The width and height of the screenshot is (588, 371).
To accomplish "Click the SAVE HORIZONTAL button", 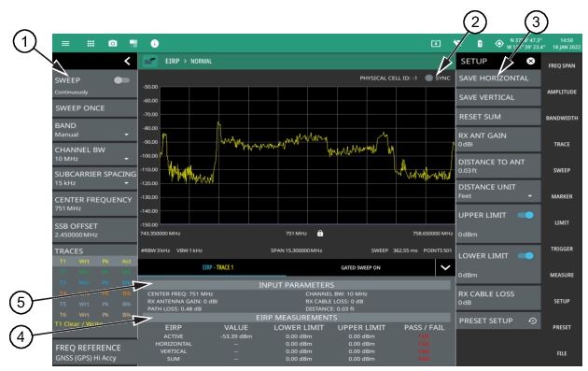I will [498, 78].
